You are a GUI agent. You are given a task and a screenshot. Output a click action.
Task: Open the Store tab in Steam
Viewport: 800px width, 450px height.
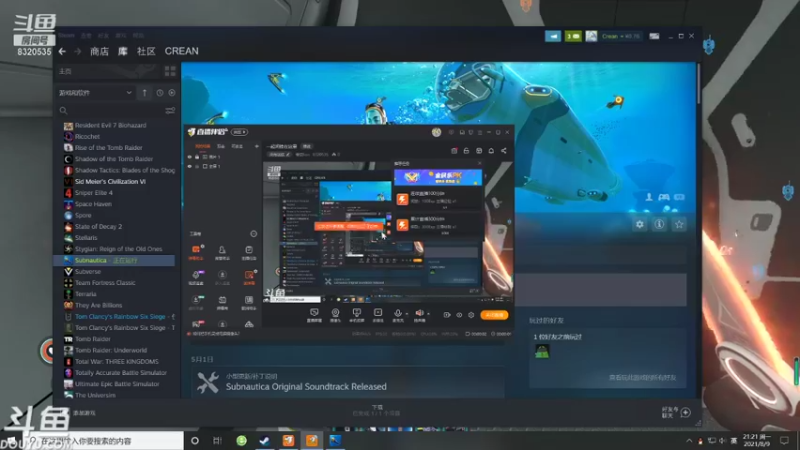pos(99,52)
